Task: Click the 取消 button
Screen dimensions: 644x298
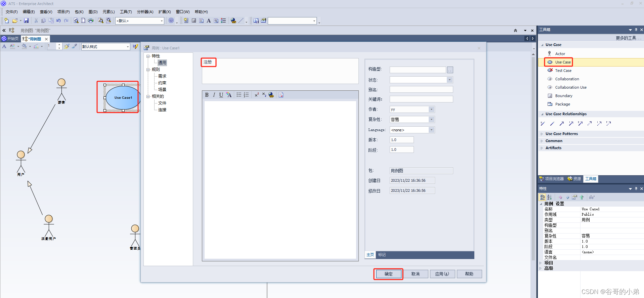Action: pos(416,274)
